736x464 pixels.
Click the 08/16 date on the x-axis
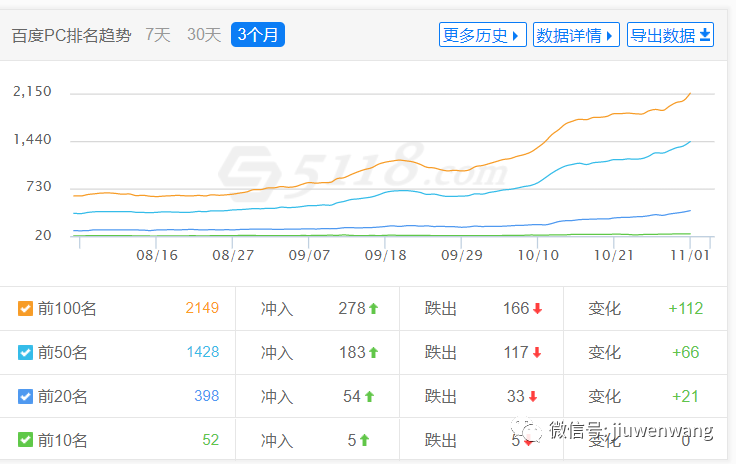pos(157,255)
